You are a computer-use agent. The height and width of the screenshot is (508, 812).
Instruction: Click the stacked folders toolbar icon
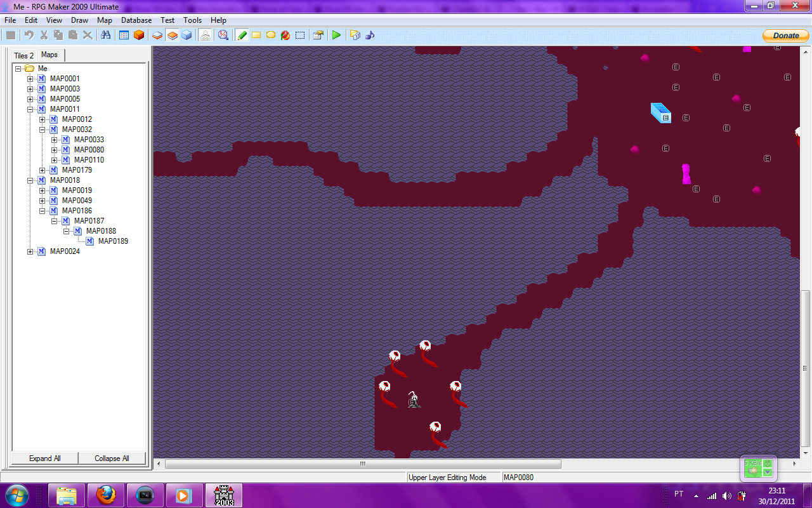click(355, 36)
